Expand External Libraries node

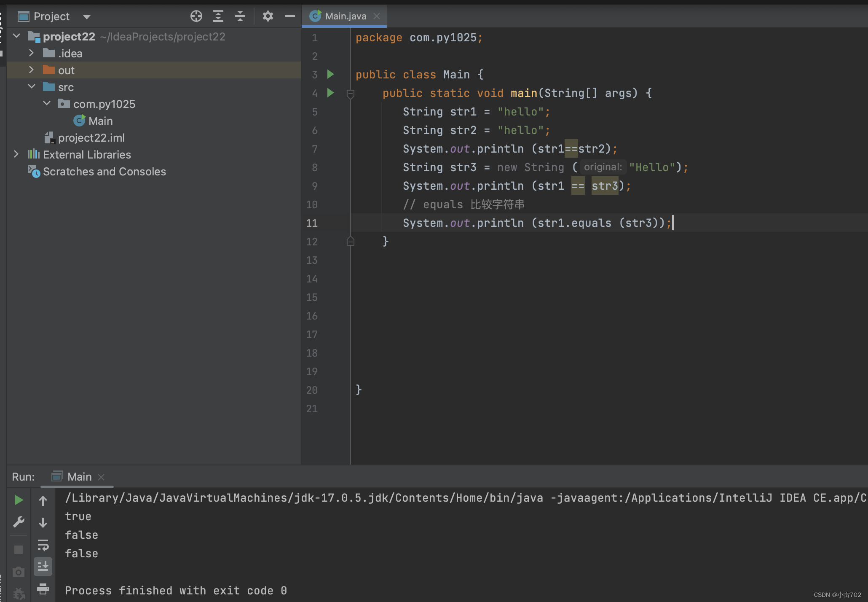click(x=16, y=154)
